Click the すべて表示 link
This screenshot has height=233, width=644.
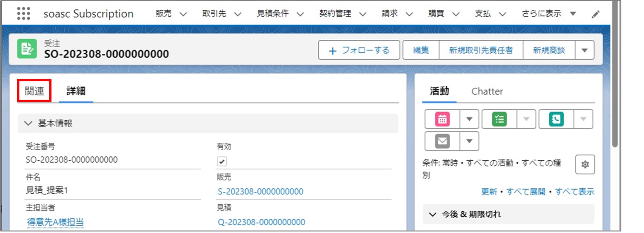click(x=574, y=192)
